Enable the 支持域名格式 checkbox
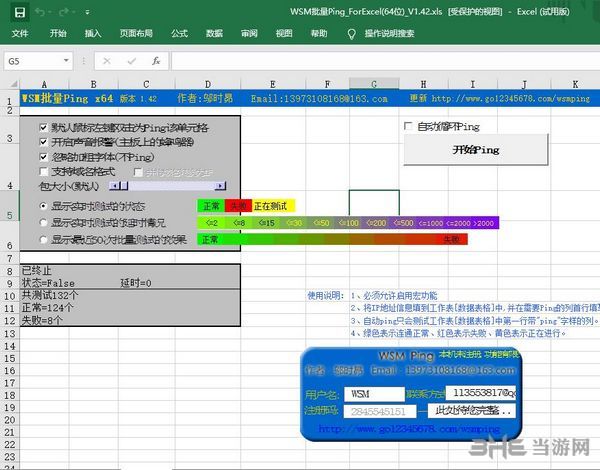Viewport: 600px width, 470px height. coord(44,171)
